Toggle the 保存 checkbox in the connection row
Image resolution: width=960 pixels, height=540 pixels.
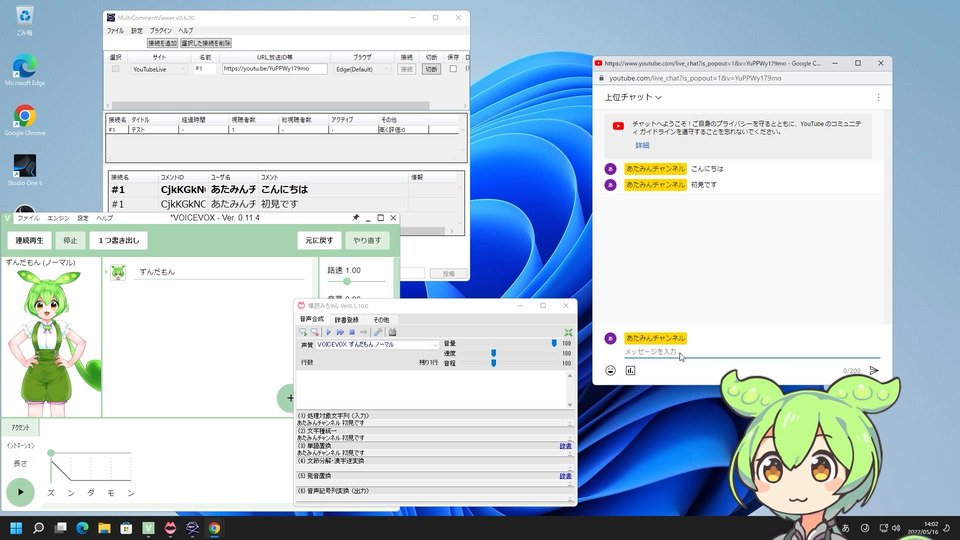453,69
